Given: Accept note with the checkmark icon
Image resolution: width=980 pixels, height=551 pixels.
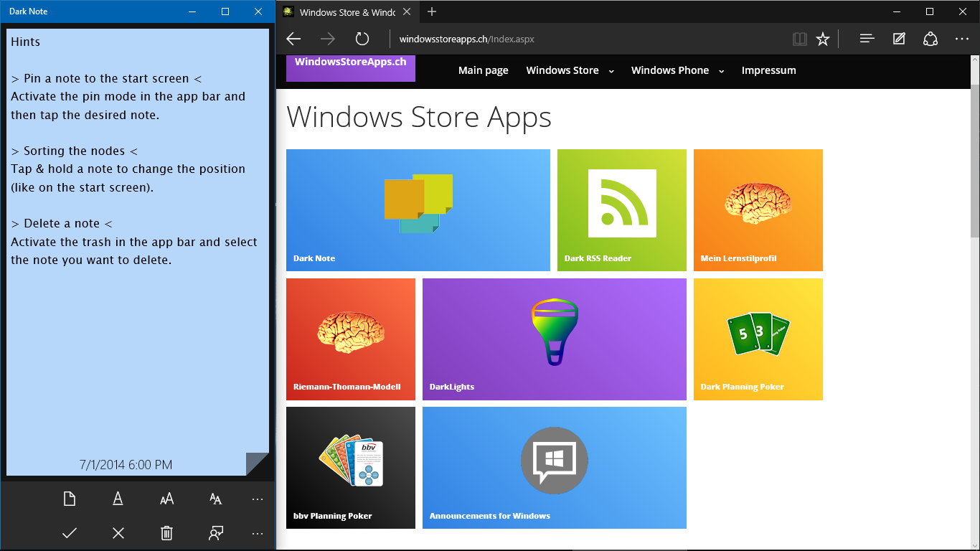Looking at the screenshot, I should 70,533.
